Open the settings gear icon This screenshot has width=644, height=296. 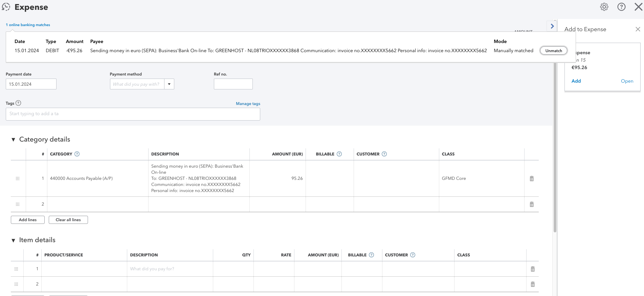(x=604, y=7)
